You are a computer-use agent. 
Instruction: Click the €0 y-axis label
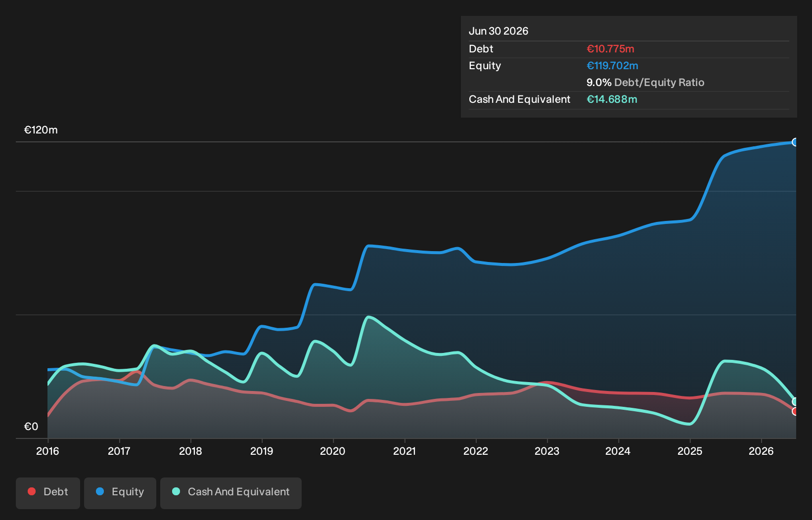31,427
